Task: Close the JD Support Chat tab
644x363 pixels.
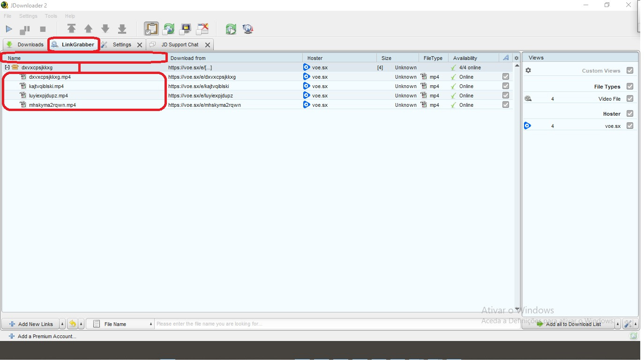Action: click(x=208, y=45)
